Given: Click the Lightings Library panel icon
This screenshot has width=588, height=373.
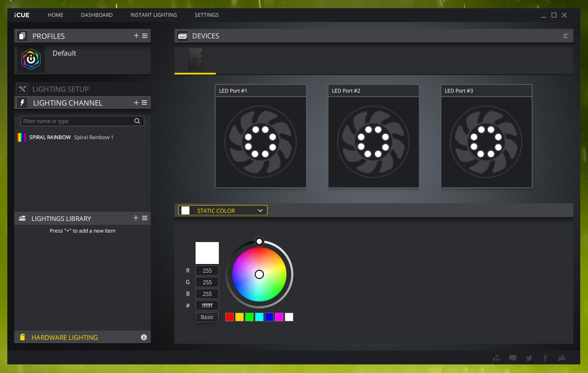Looking at the screenshot, I should [22, 218].
